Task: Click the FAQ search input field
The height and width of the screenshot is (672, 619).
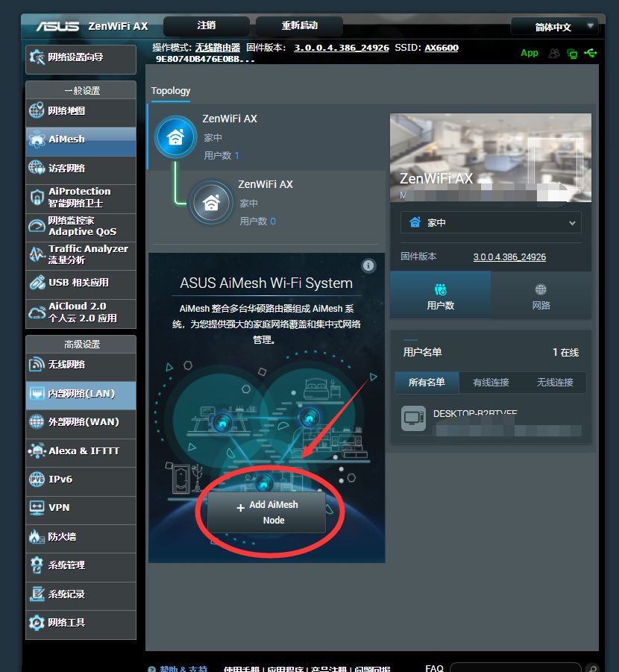Action: 515,668
